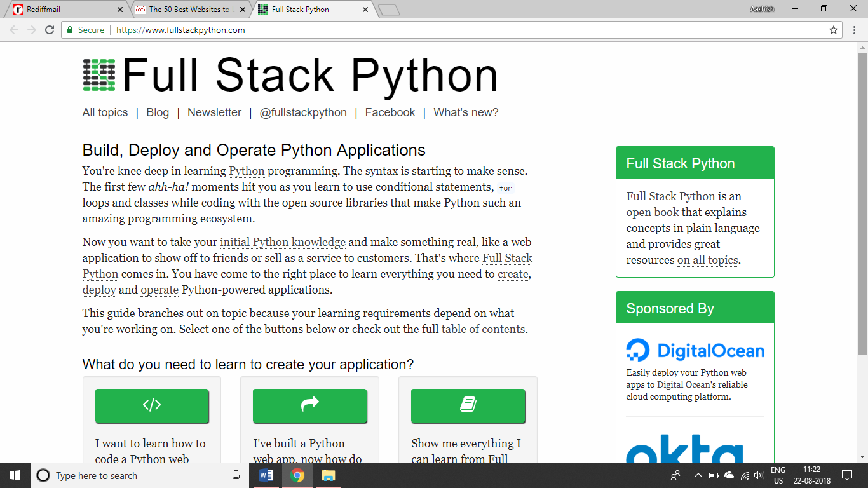Open the What's new? link
The width and height of the screenshot is (868, 488).
click(466, 112)
